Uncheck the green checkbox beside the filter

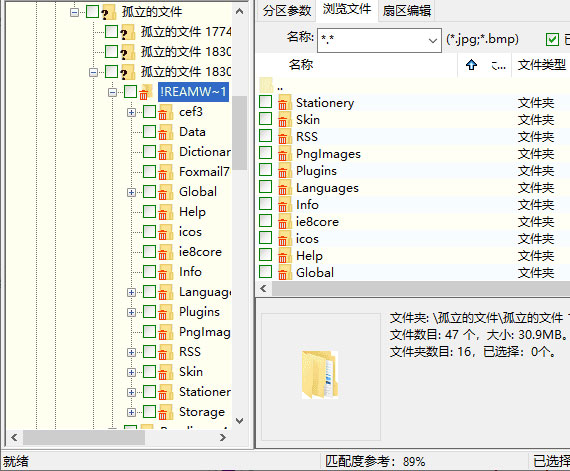coord(552,39)
